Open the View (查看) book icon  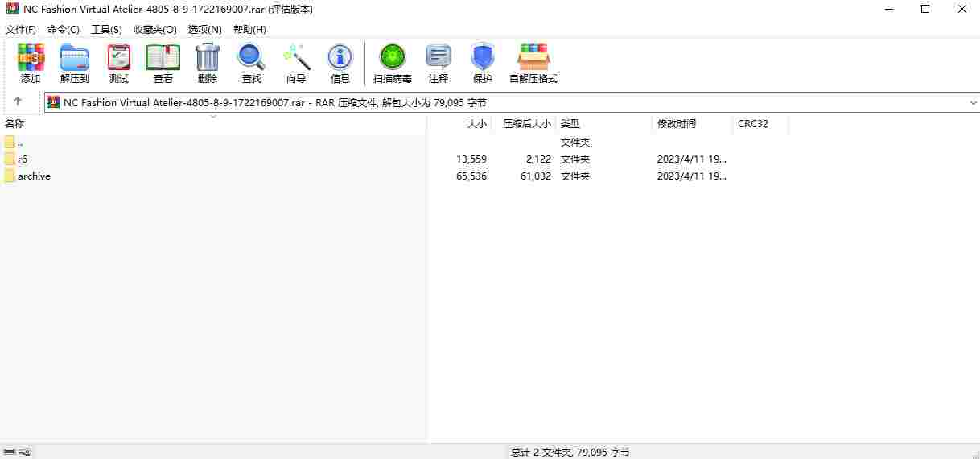click(x=163, y=57)
